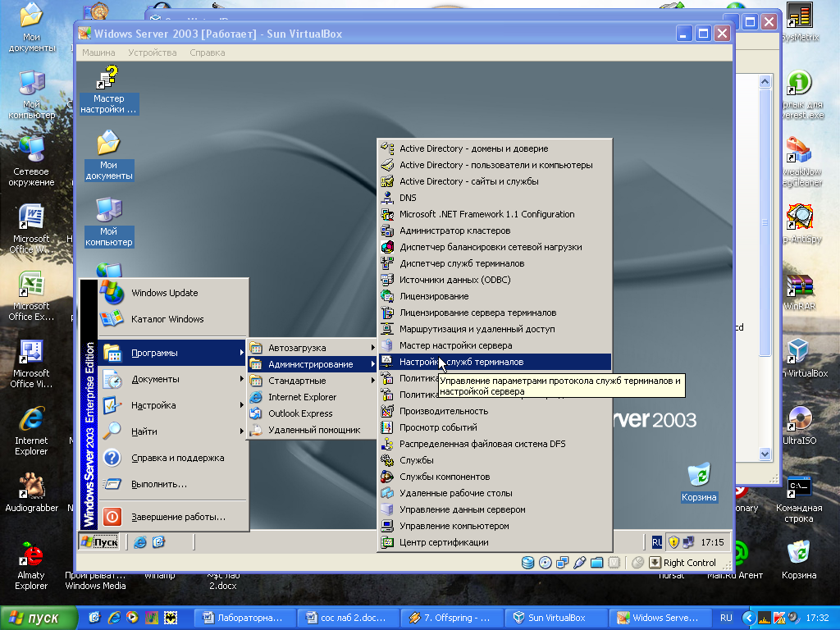Click VirtualBox status bar CD/DVD icon
This screenshot has height=630, width=840.
click(x=545, y=563)
